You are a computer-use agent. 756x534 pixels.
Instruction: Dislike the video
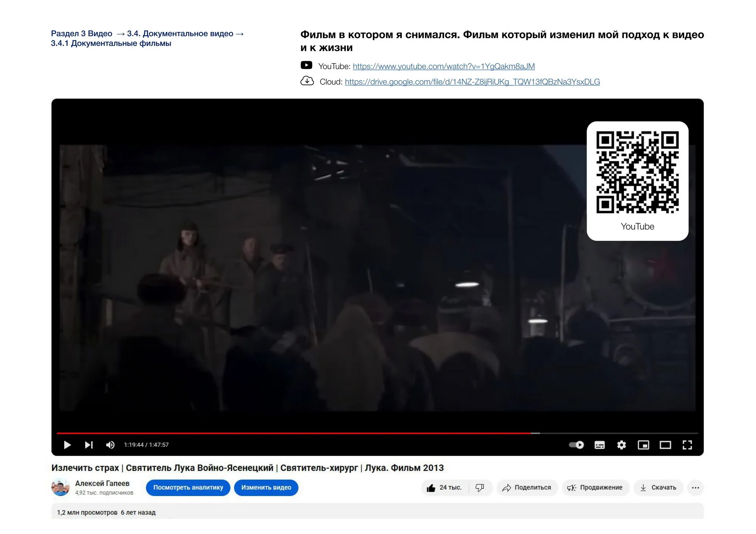point(480,488)
